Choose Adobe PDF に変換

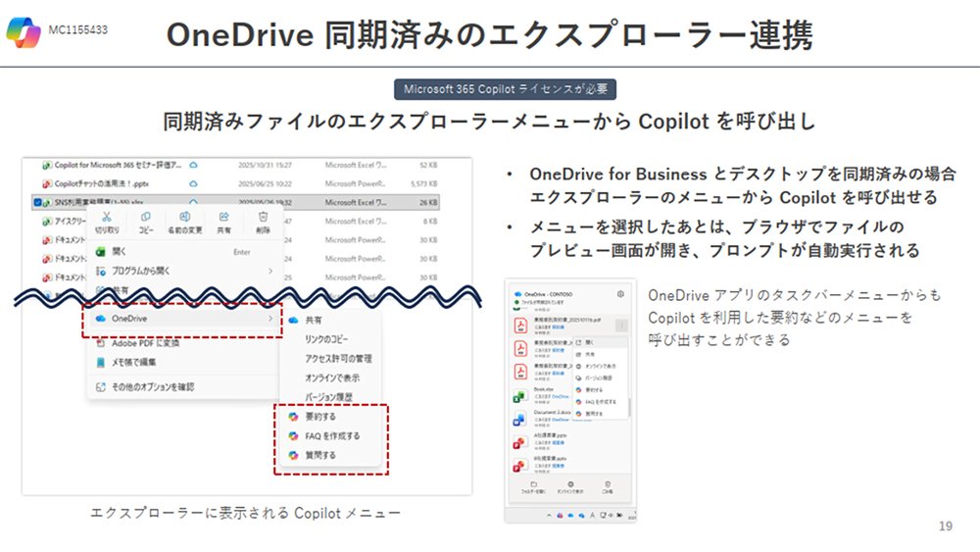[184, 343]
